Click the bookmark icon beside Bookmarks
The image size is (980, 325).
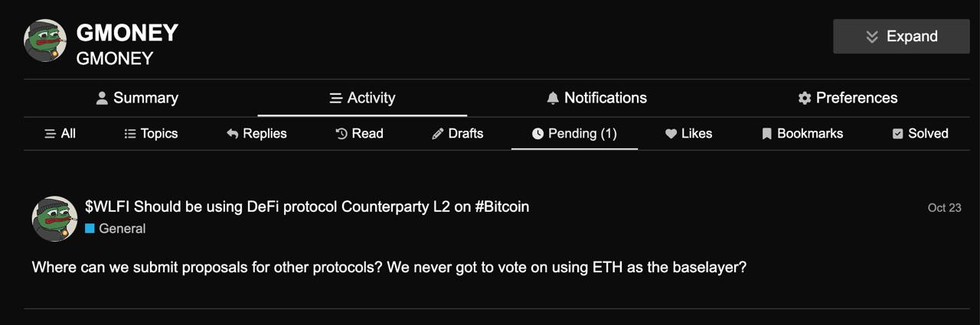tap(766, 134)
